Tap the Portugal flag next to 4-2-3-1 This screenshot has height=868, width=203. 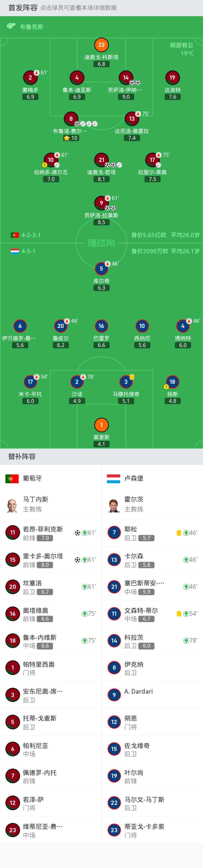(15, 235)
